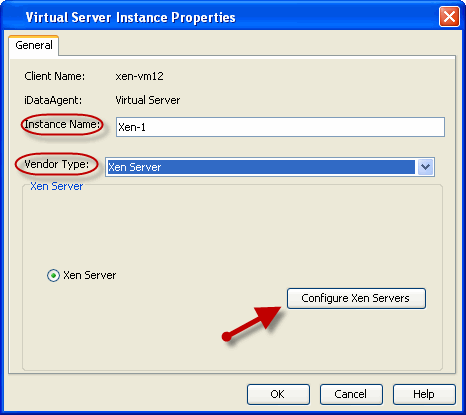Open the Vendor Type dropdown arrow
The image size is (466, 415).
(x=425, y=167)
